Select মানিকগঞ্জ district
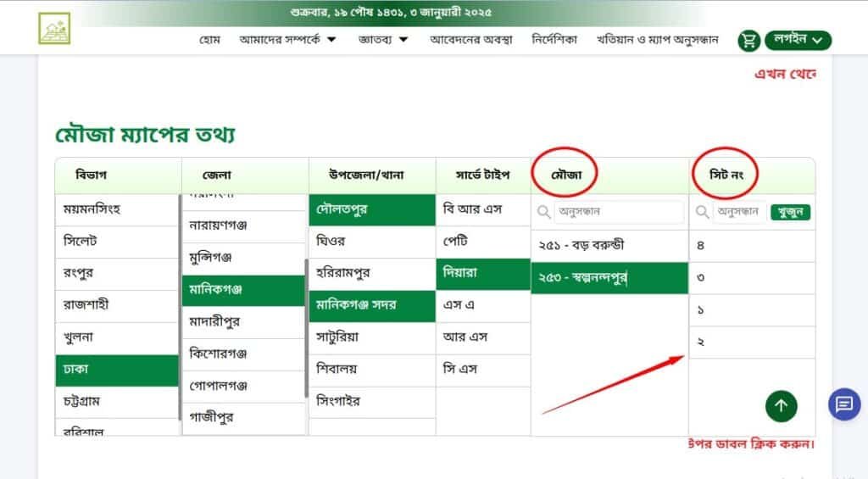 point(243,290)
